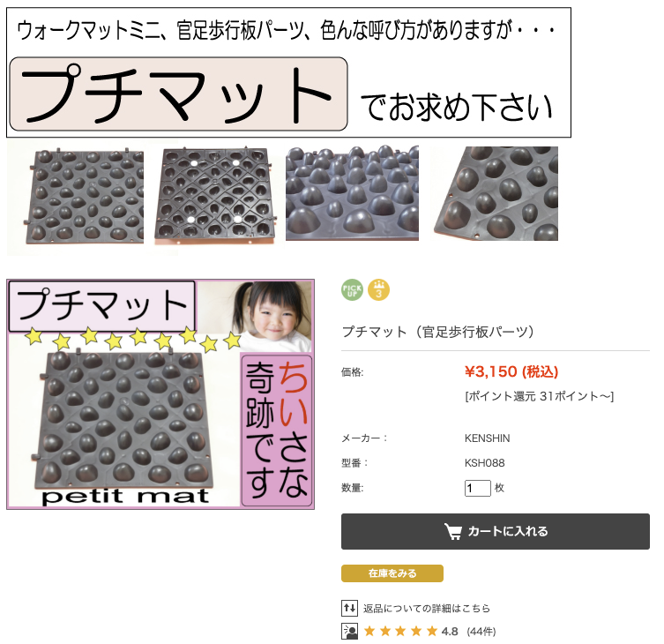
Task: Add item to cart with カートに入れる
Action: 496,531
